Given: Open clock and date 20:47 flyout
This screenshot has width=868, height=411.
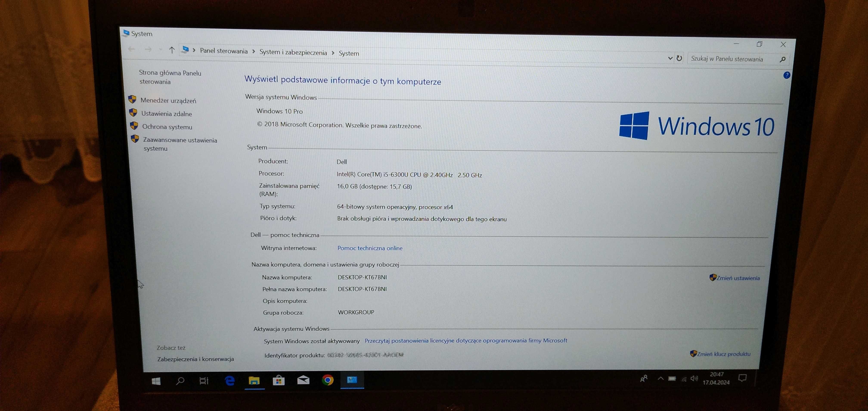Looking at the screenshot, I should coord(716,378).
